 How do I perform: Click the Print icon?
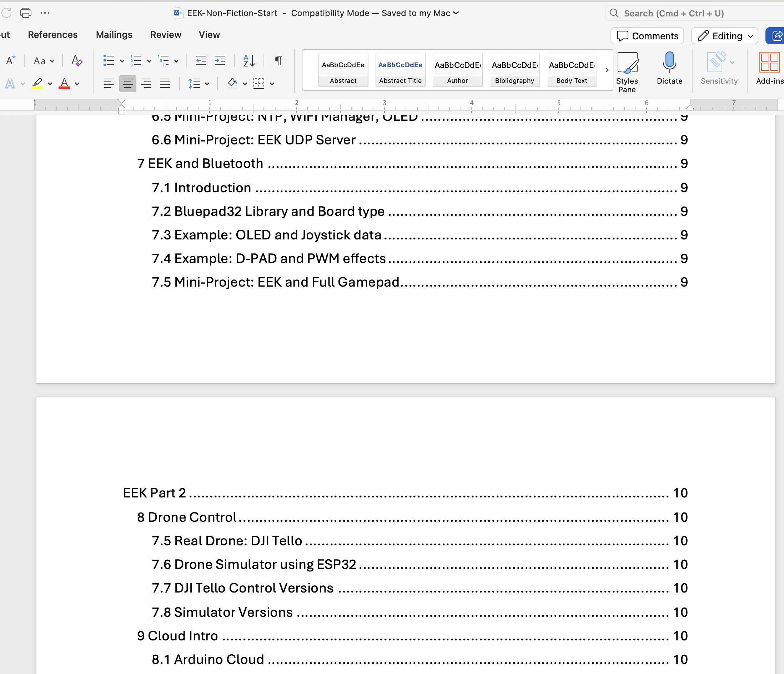[x=25, y=13]
